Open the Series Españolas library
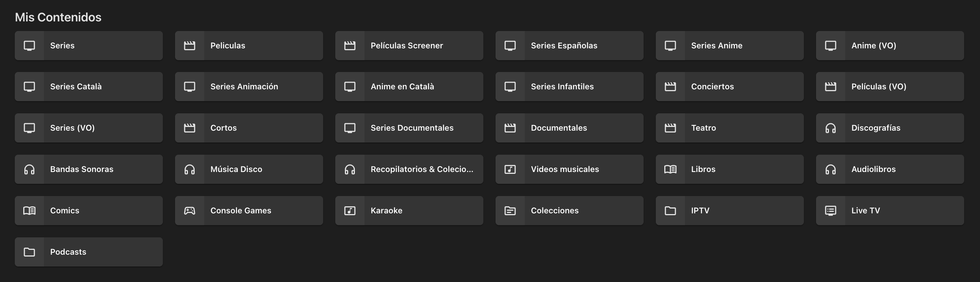This screenshot has width=980, height=282. 569,46
